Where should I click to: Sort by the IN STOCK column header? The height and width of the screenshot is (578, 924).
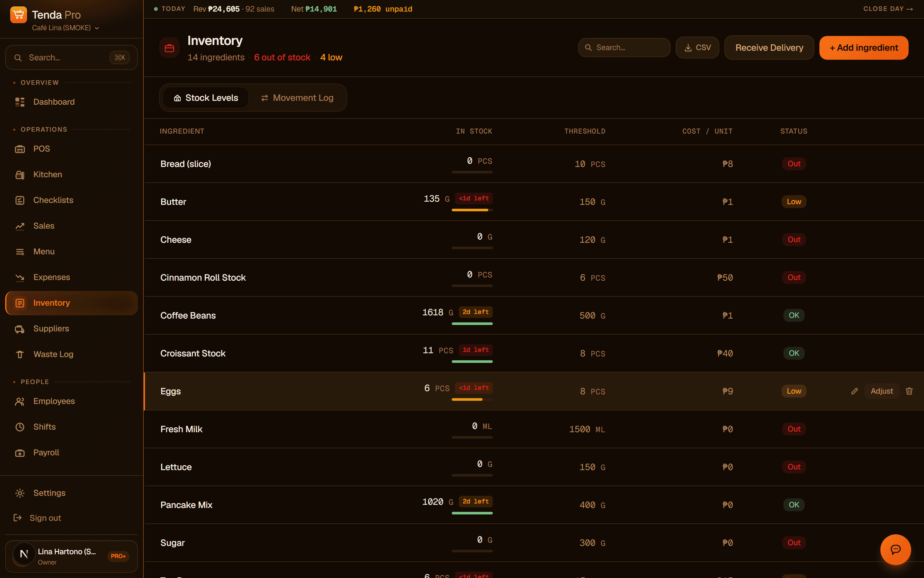(474, 131)
